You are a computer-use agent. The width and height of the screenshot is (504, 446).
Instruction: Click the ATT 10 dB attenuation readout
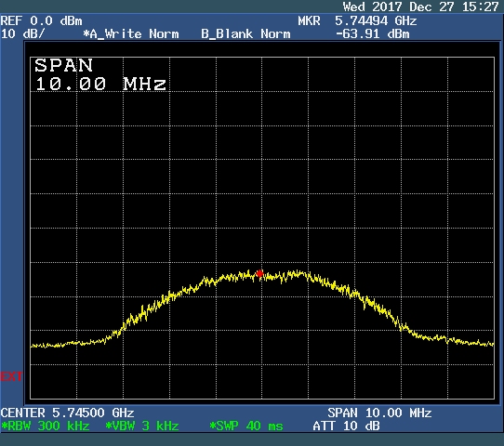coord(346,426)
